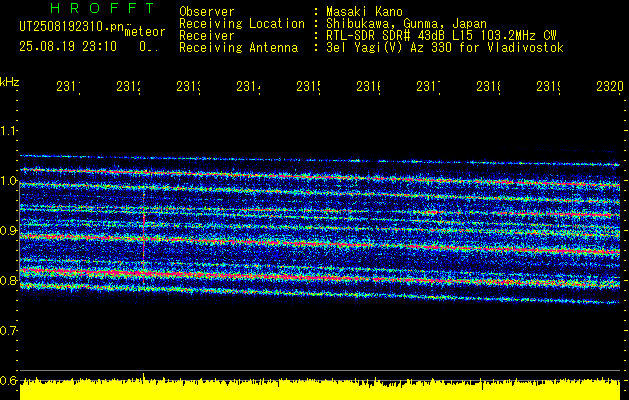The height and width of the screenshot is (400, 629).
Task: Select the filename UT2508192310.pn text
Action: (71, 26)
